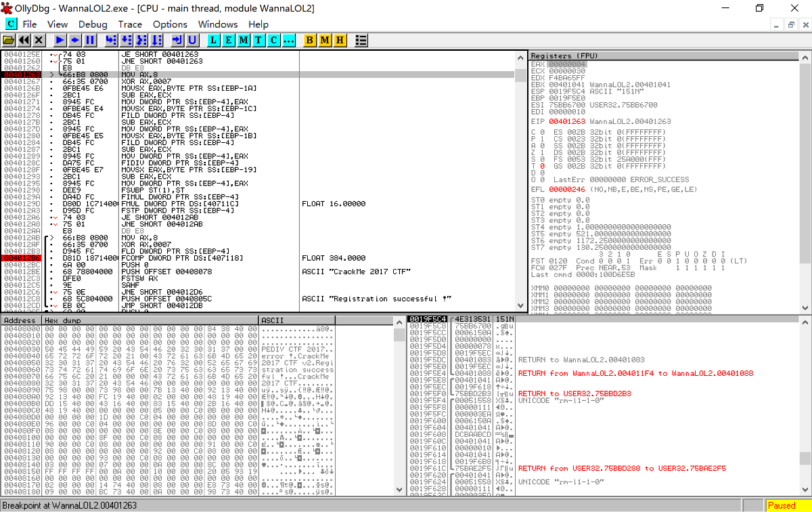Viewport: 812px width, 512px height.
Task: Click the cyan ellipsis toolbar icon
Action: click(x=288, y=41)
